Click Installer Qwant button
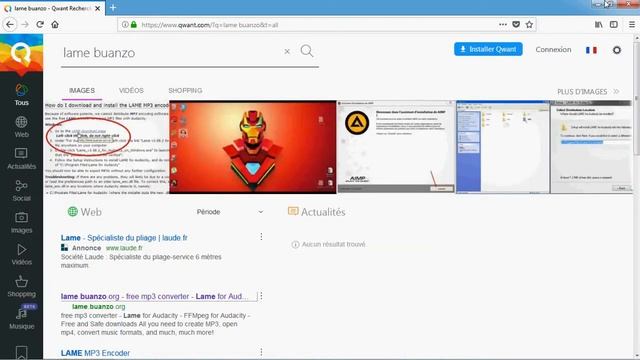The width and height of the screenshot is (640, 360). coord(488,49)
